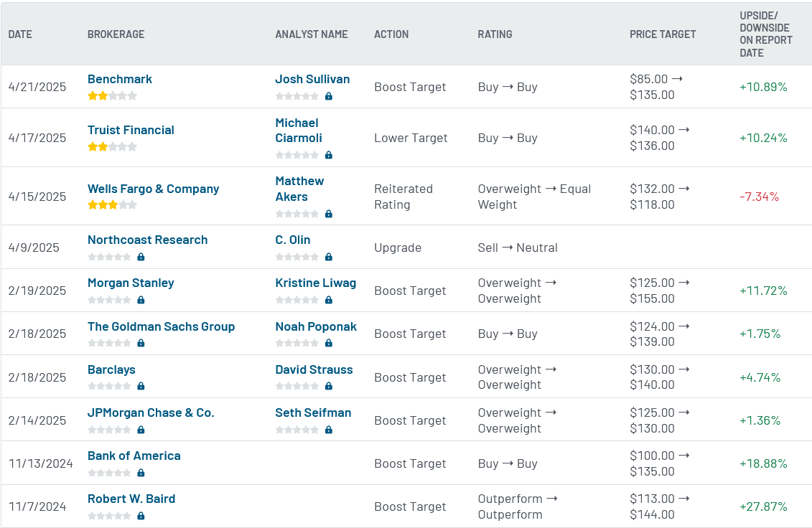
Task: Open Northcoast Research brokerage link
Action: coord(148,240)
